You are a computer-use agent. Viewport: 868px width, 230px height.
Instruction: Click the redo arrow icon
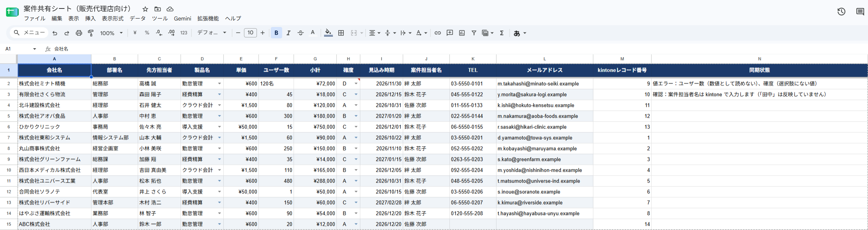[67, 33]
